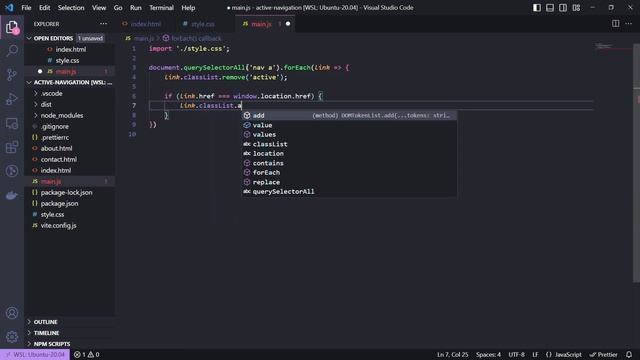Expand the .vscode folder
This screenshot has height=360, width=640.
pos(69,93)
